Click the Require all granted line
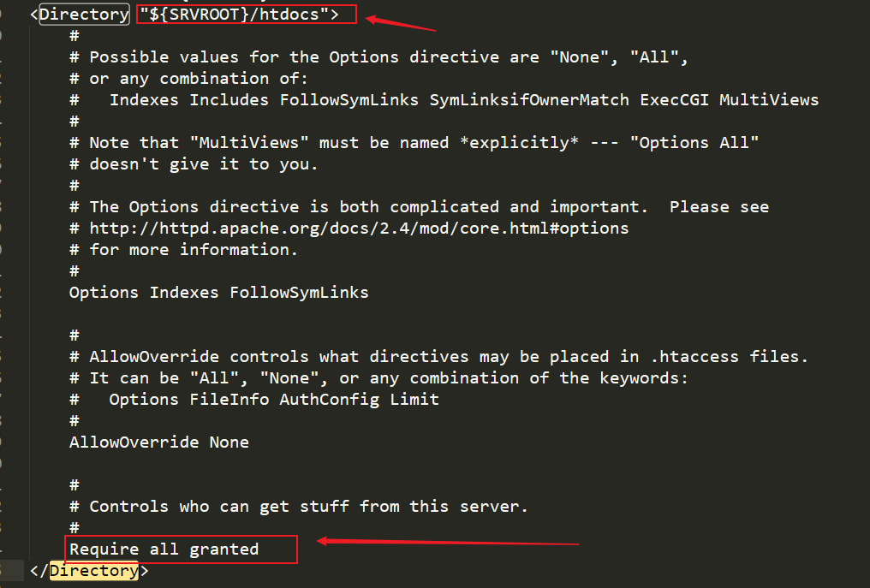 (164, 549)
